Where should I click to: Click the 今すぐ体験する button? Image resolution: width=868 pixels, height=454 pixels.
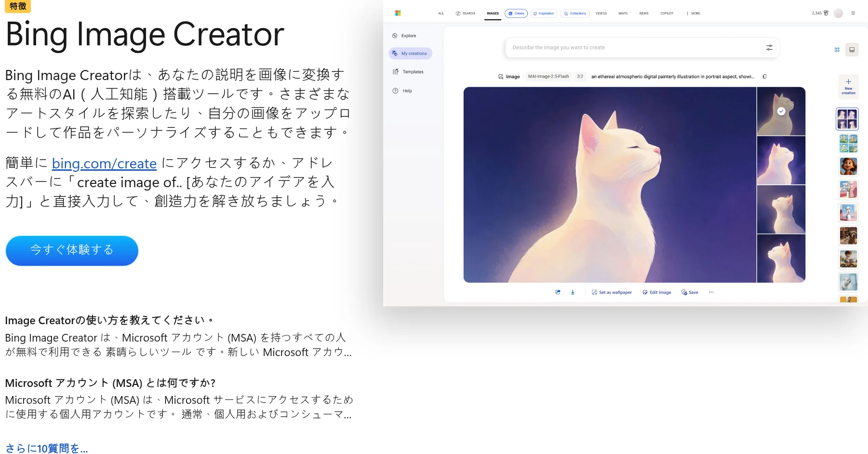[x=72, y=250]
